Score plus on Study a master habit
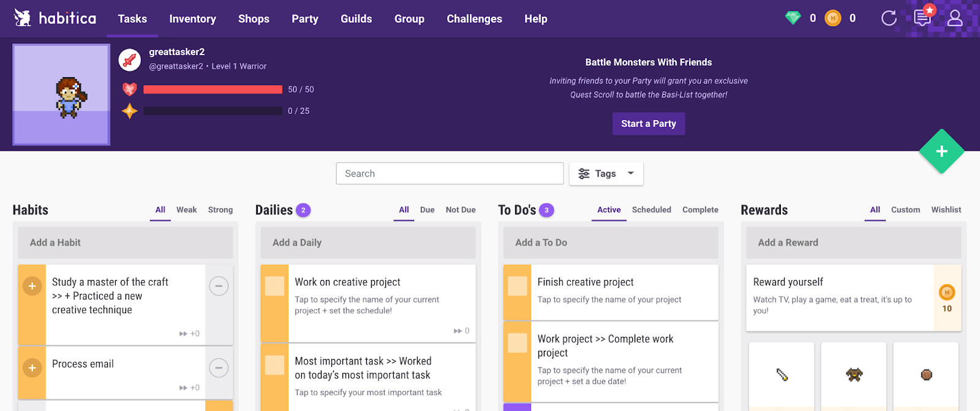 tap(32, 286)
